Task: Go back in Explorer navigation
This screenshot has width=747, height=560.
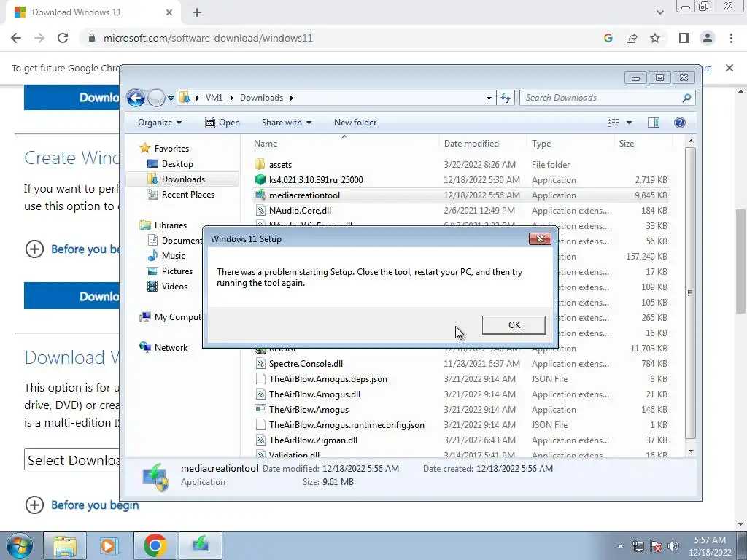Action: click(136, 98)
